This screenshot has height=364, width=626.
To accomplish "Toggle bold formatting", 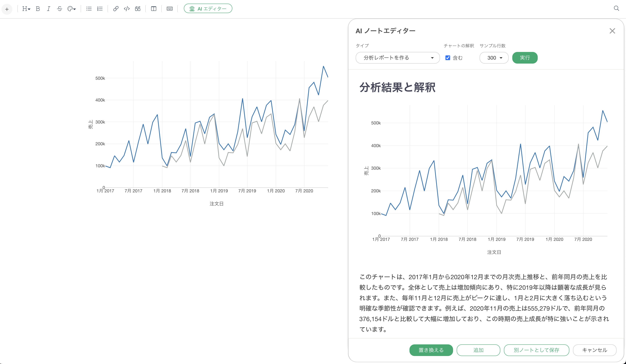I will (38, 9).
